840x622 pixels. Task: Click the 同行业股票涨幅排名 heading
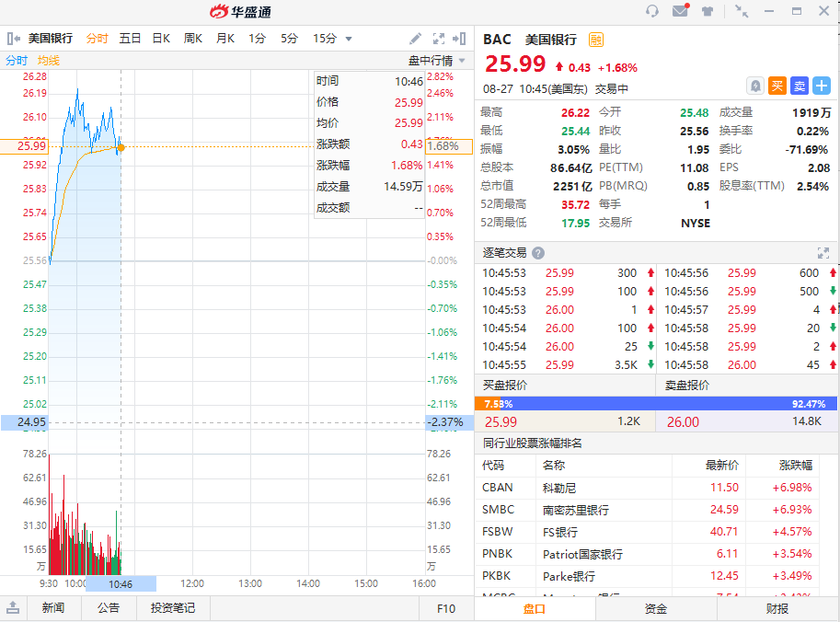[x=532, y=443]
